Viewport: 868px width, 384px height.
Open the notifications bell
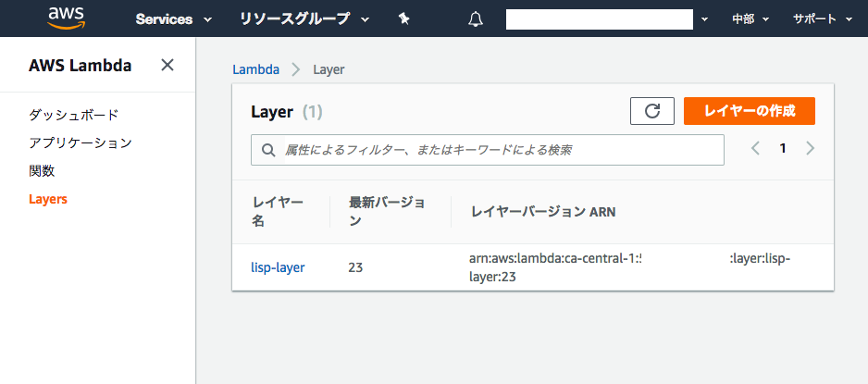476,19
